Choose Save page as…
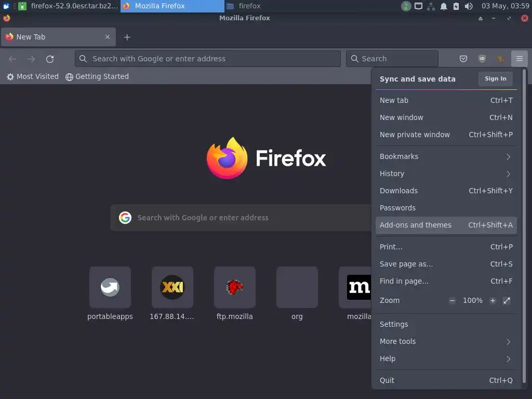532x399 pixels. pyautogui.click(x=446, y=264)
